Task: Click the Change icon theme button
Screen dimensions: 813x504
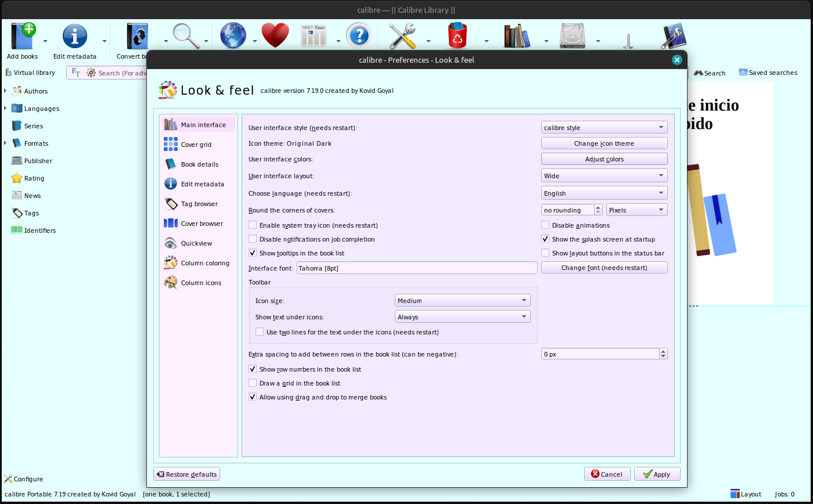Action: 604,143
